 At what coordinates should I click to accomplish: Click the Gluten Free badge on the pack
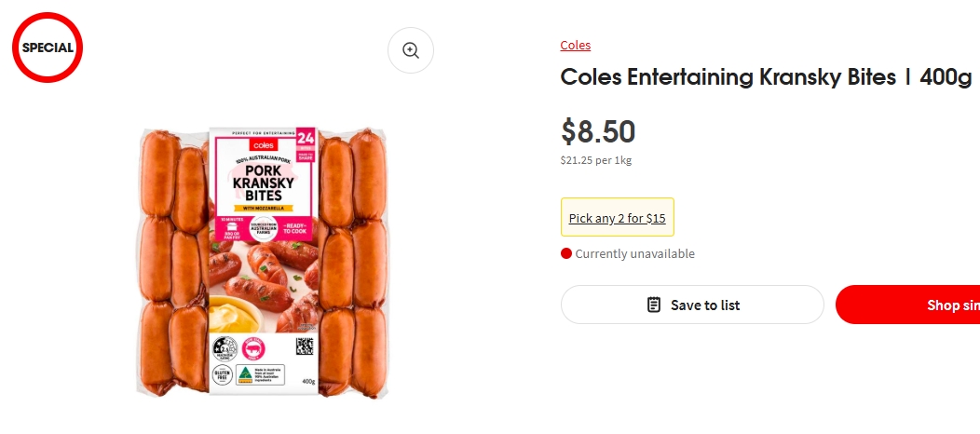(x=222, y=374)
